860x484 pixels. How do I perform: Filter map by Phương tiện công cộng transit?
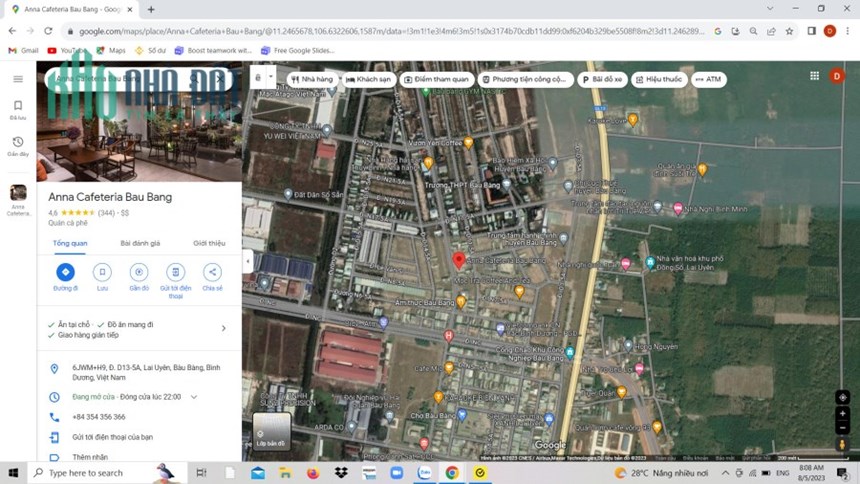(525, 79)
